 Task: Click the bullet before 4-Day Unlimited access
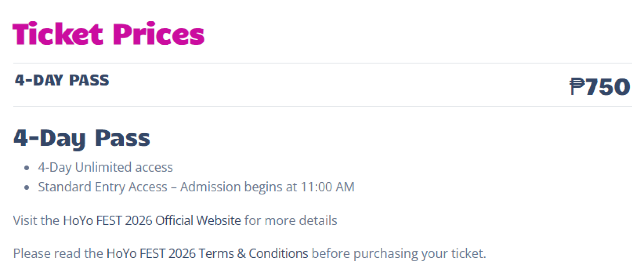pos(27,168)
